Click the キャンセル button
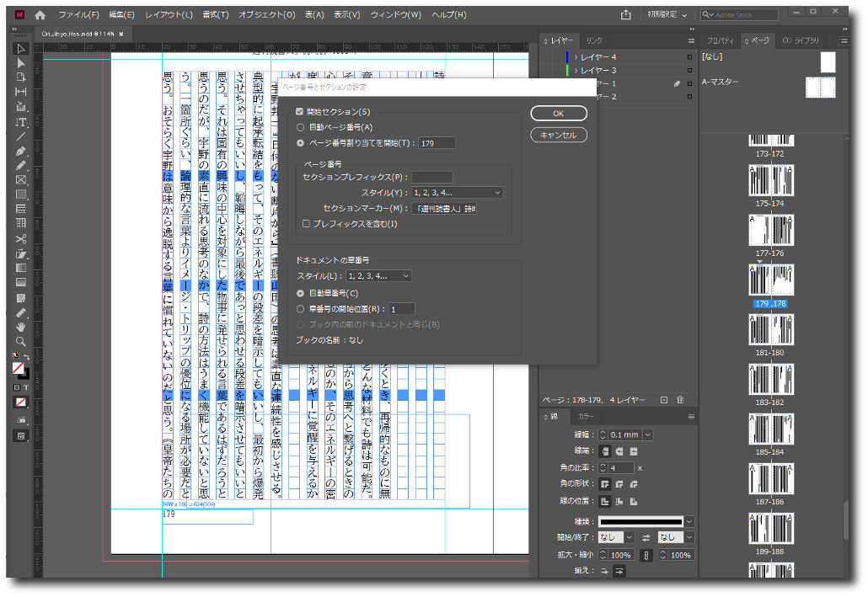Image resolution: width=868 pixels, height=597 pixels. (558, 135)
